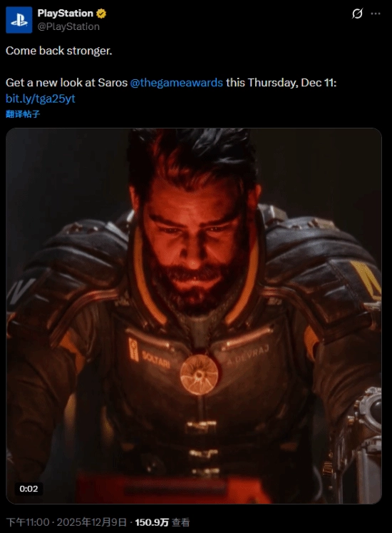392x533 pixels.
Task: Click the gold verified badge beside PlayStation
Action: [101, 14]
